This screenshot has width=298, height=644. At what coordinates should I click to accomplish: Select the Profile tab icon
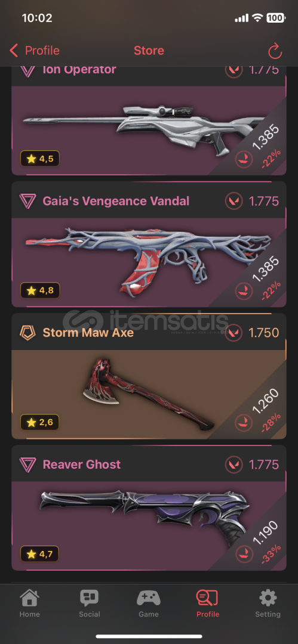pos(207,598)
